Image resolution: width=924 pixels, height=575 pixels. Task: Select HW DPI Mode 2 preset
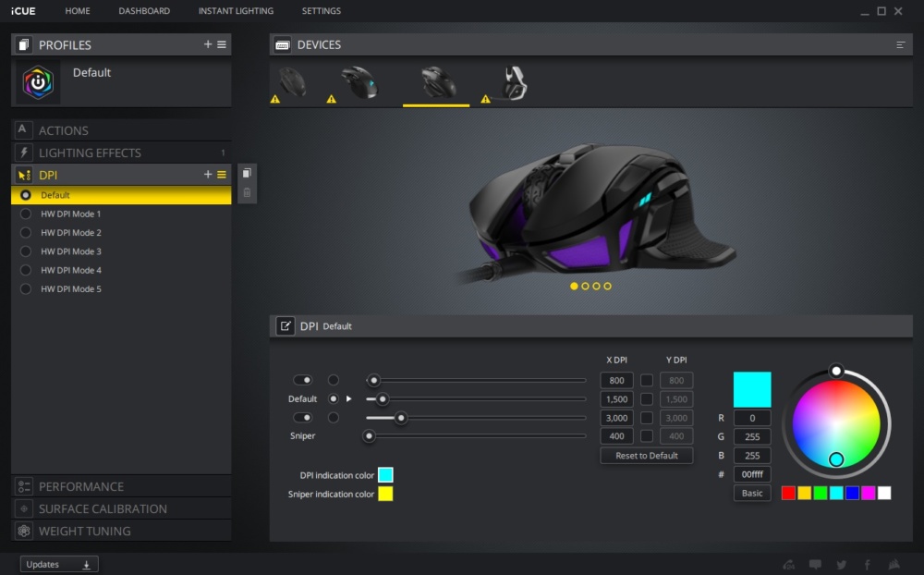click(121, 232)
